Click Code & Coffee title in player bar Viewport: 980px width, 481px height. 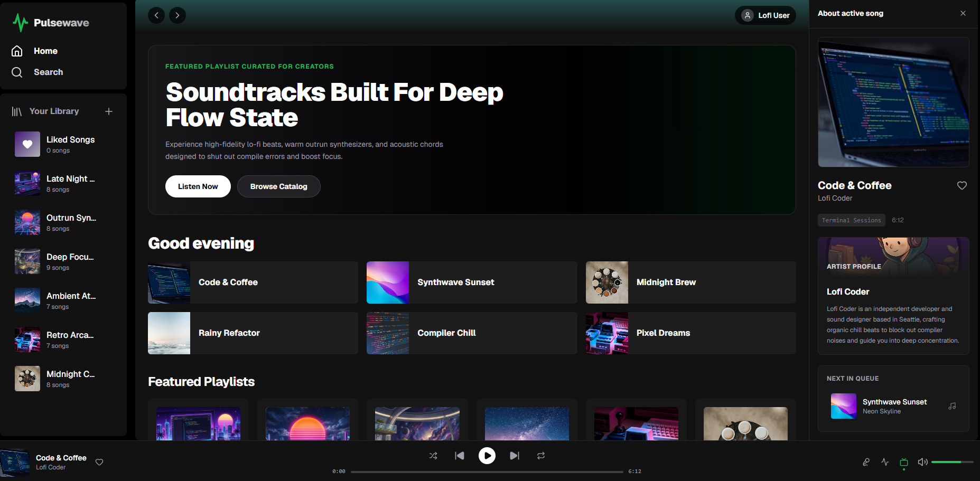61,458
